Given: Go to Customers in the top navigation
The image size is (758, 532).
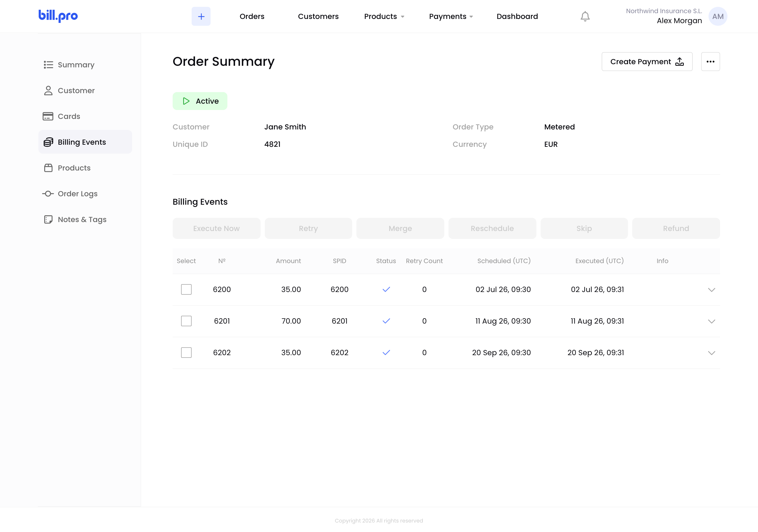Looking at the screenshot, I should point(318,17).
